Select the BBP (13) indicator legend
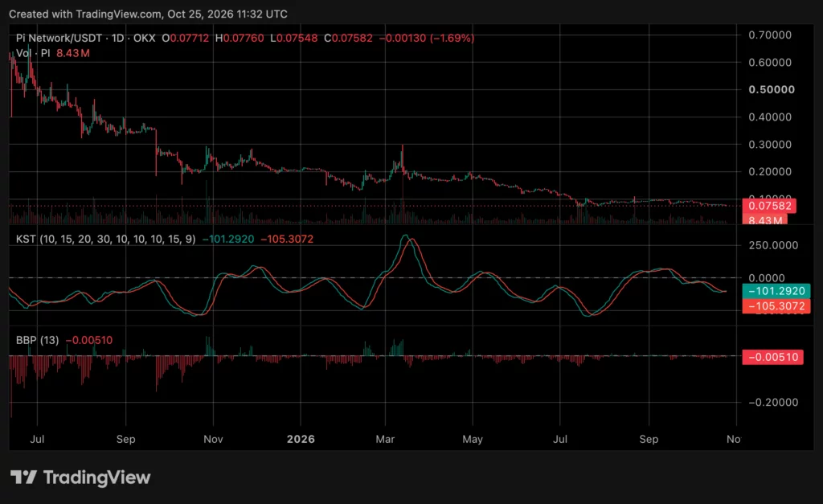Screen dimensions: 823x504 [37, 340]
